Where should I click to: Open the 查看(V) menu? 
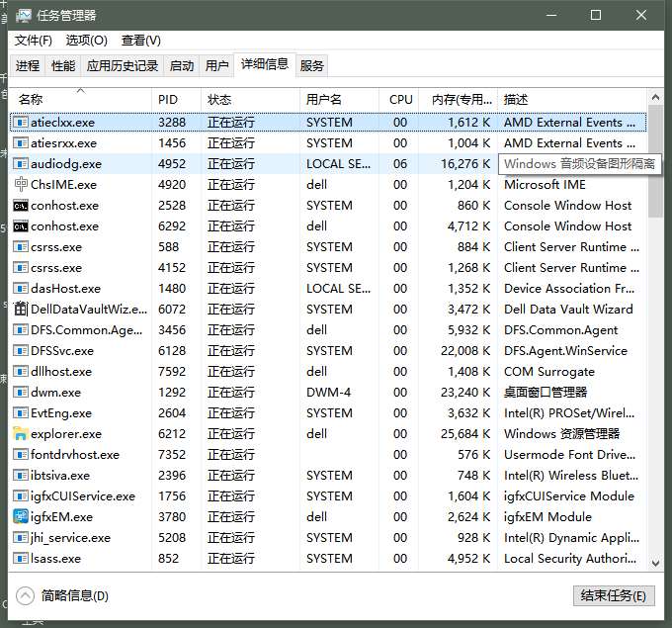pos(141,41)
